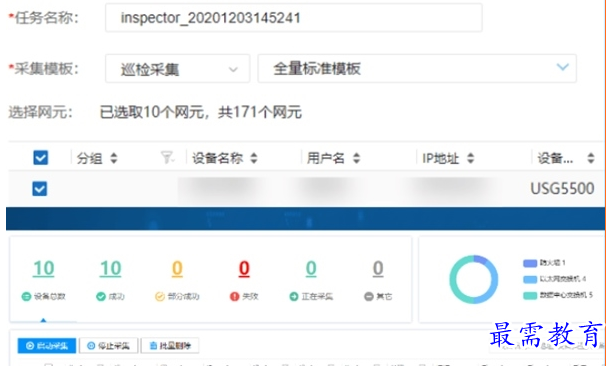This screenshot has height=366, width=611.
Task: Toggle the select-all checkbox in table header
Action: click(x=41, y=158)
